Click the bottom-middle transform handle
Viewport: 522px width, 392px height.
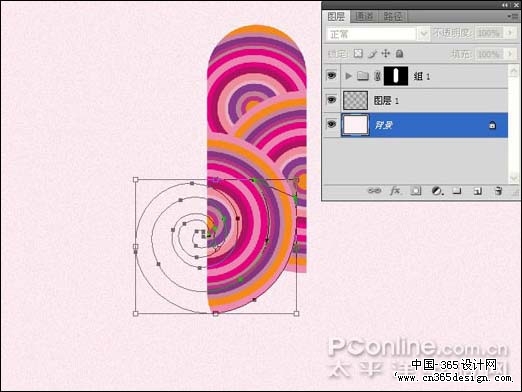pos(216,313)
